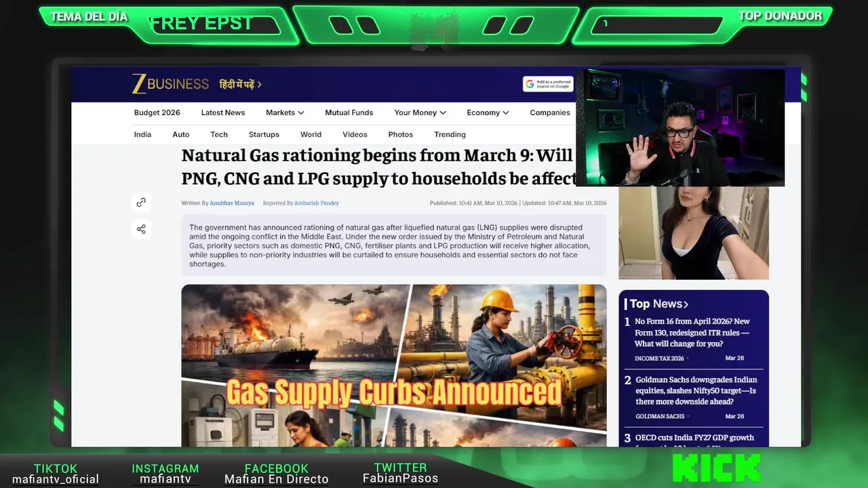Image resolution: width=868 pixels, height=488 pixels.
Task: Open the share icon beside the article
Action: point(141,229)
